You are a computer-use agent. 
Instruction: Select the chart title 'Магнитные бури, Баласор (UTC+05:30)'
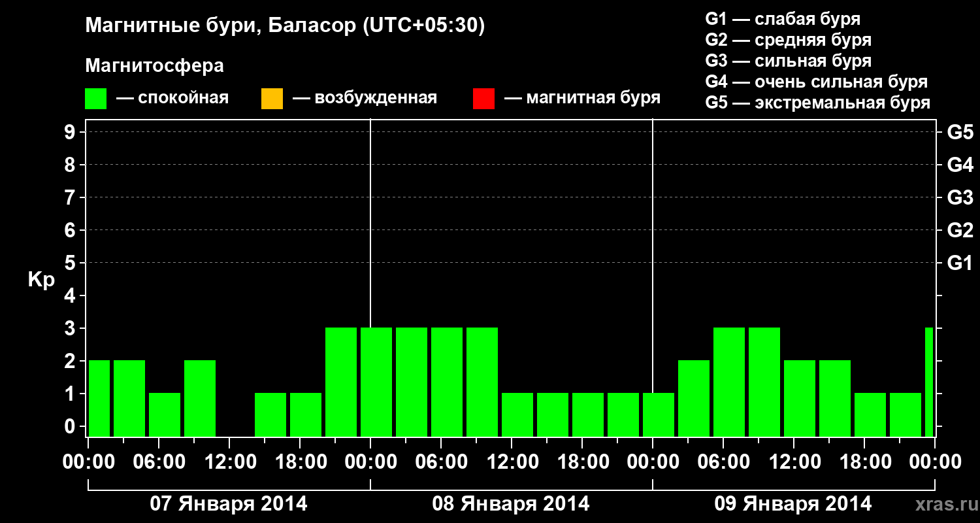286,26
